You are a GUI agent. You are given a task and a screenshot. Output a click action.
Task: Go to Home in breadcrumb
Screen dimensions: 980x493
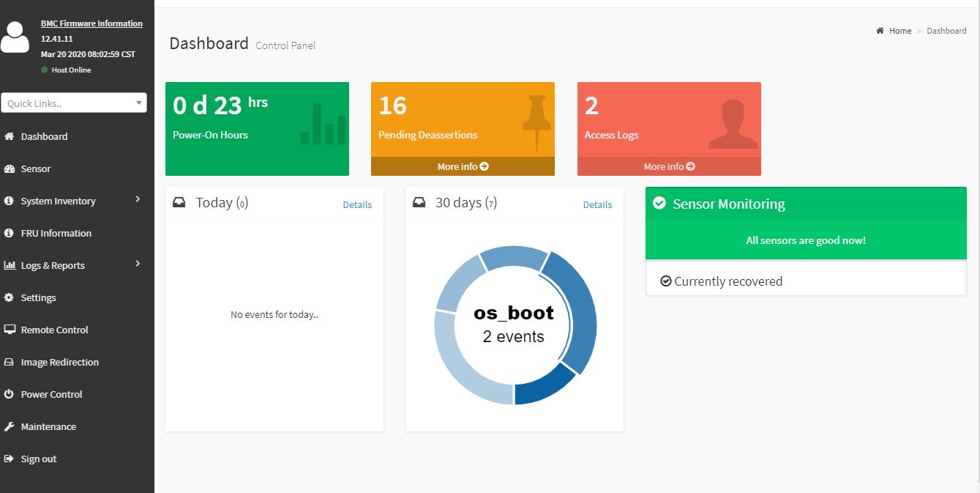pos(900,31)
